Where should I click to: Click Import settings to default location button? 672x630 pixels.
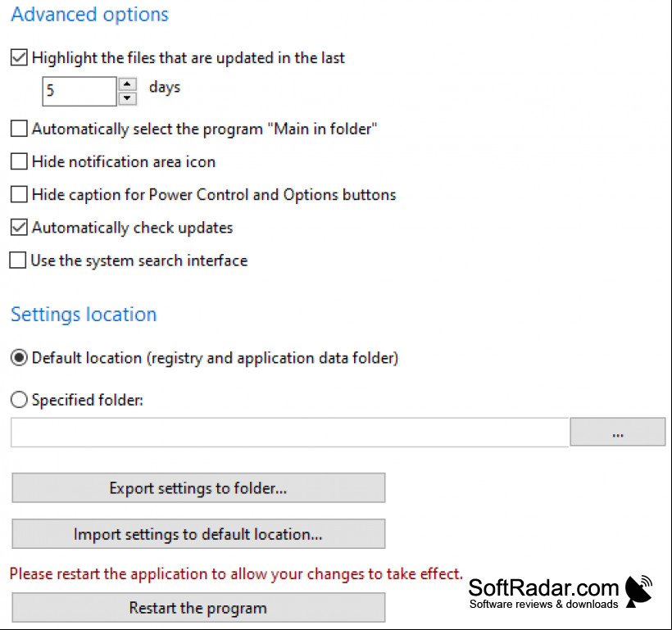click(x=198, y=534)
